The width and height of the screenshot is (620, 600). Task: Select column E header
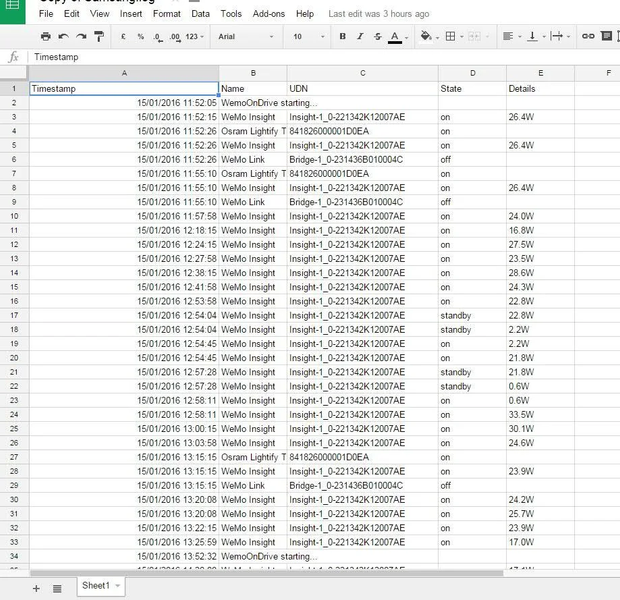pos(540,73)
